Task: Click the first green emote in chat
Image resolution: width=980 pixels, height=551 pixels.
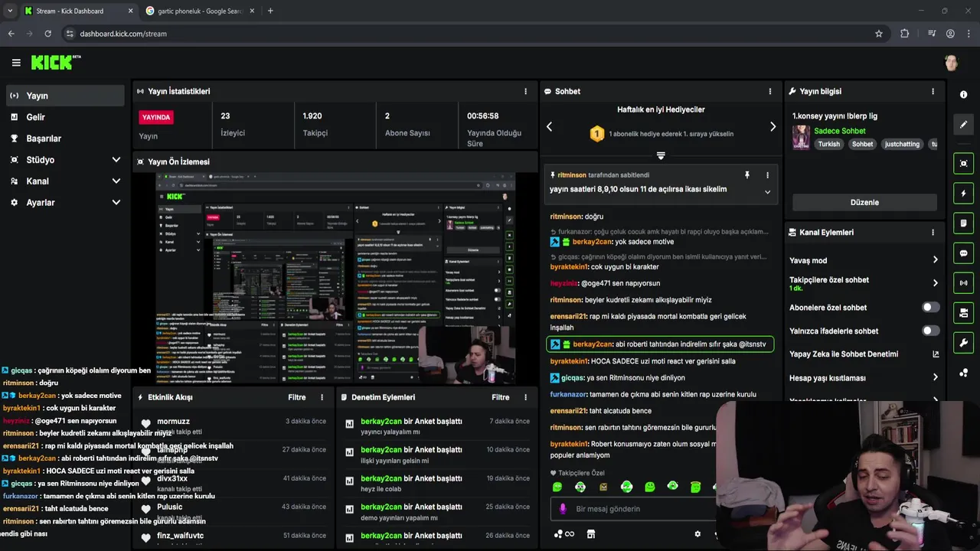Action: click(x=557, y=487)
